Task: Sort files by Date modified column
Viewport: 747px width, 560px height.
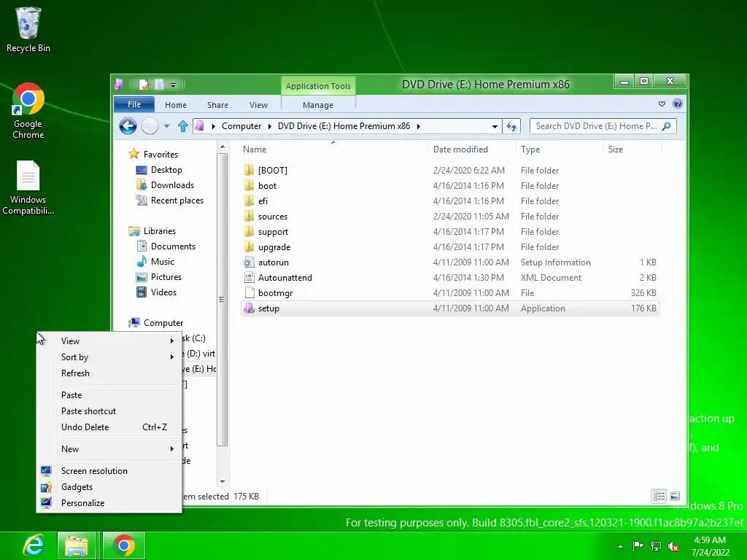Action: [x=460, y=149]
